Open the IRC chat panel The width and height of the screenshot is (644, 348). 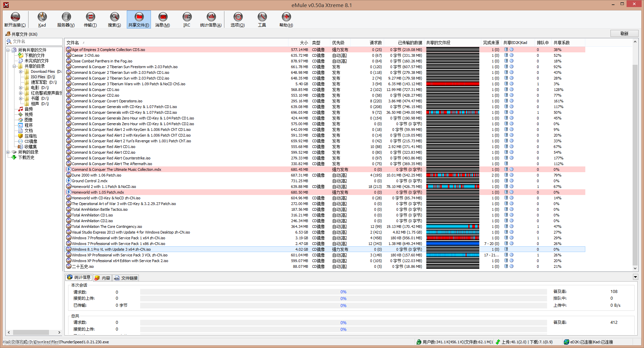[187, 19]
